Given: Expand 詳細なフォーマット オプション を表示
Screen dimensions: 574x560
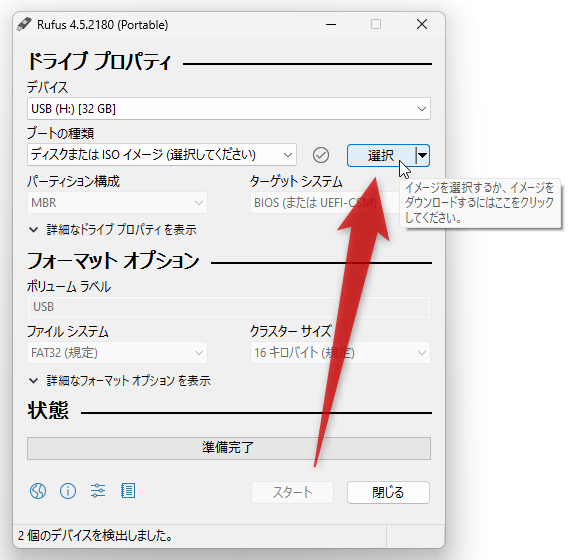Looking at the screenshot, I should tap(120, 381).
